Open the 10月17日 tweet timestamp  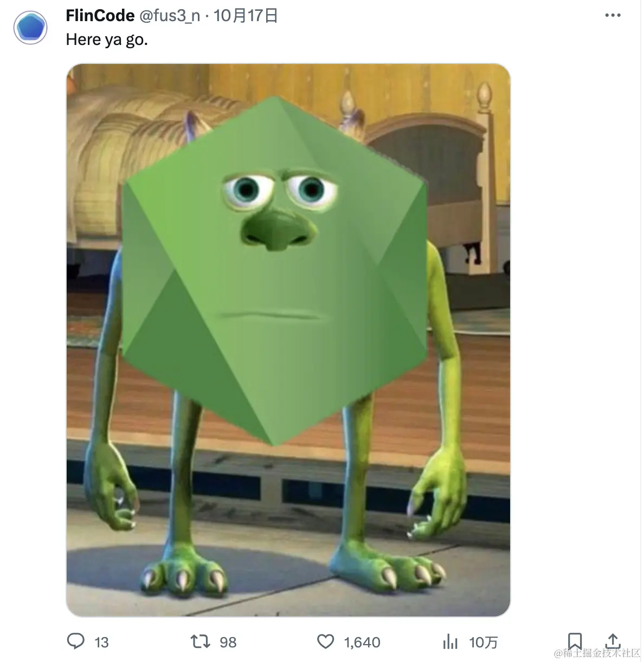(246, 16)
